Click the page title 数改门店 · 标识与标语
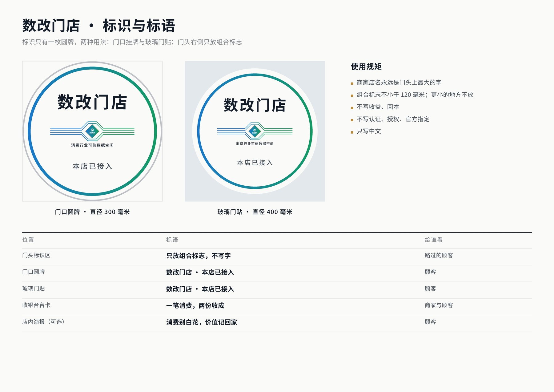The height and width of the screenshot is (392, 554). coord(98,26)
